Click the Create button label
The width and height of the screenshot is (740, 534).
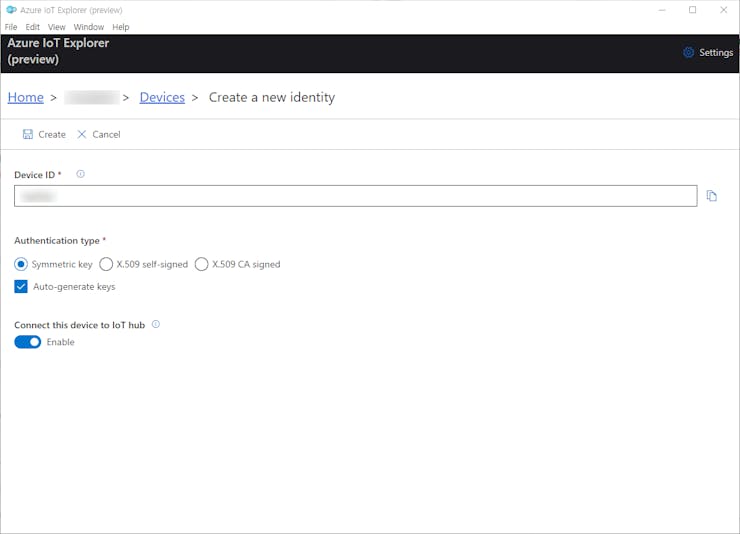[52, 134]
